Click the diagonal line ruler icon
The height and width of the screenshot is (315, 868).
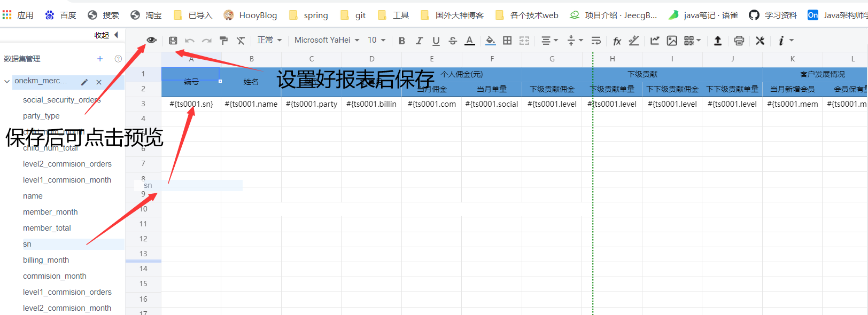(x=634, y=41)
